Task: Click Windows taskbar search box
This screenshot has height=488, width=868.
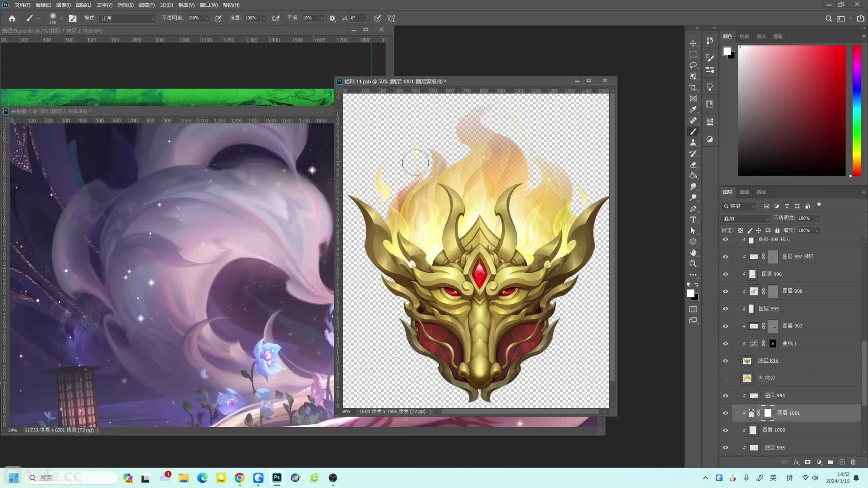Action: tap(71, 478)
